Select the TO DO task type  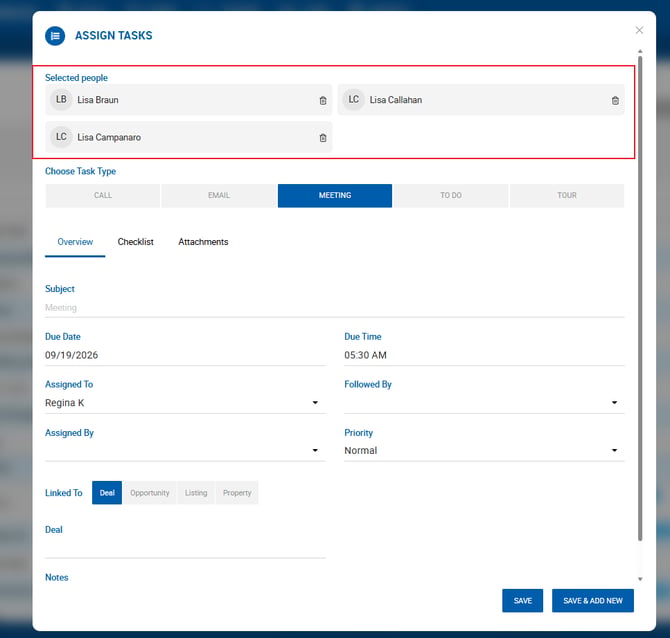pos(451,196)
